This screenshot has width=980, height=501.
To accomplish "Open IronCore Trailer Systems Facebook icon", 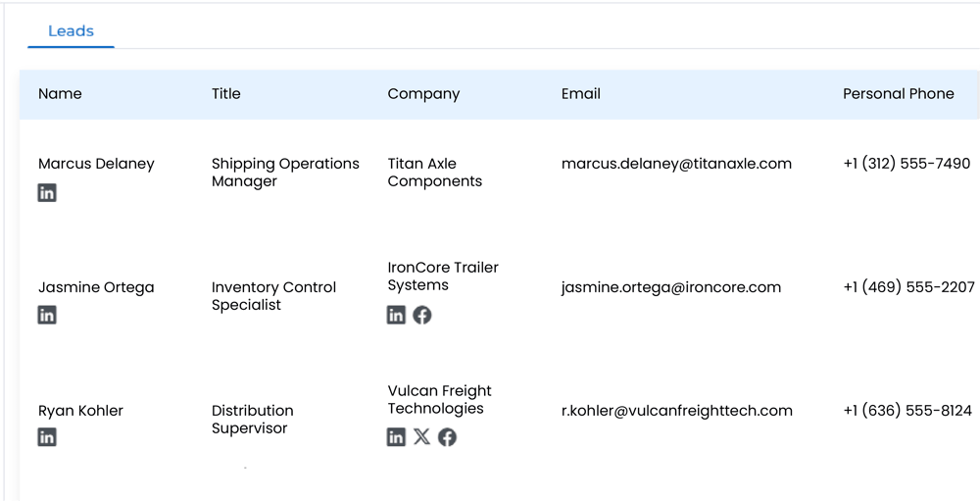I will [422, 315].
